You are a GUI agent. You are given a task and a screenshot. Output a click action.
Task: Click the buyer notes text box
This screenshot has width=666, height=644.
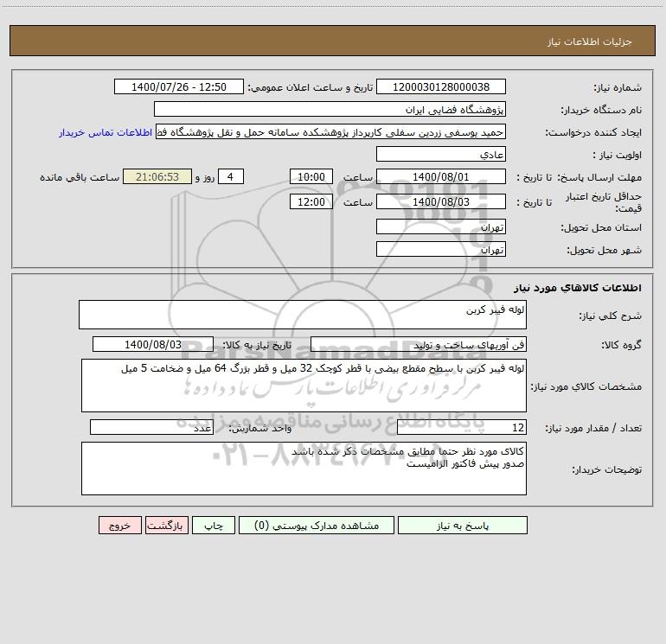[x=304, y=469]
